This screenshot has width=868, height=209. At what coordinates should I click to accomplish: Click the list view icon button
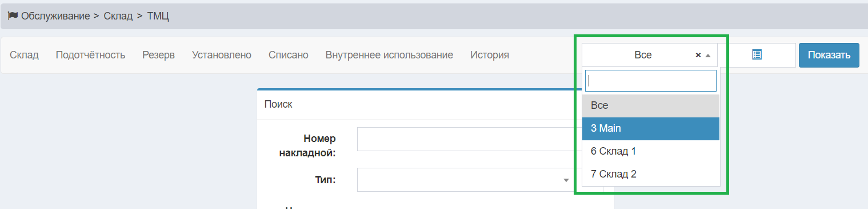coord(757,55)
